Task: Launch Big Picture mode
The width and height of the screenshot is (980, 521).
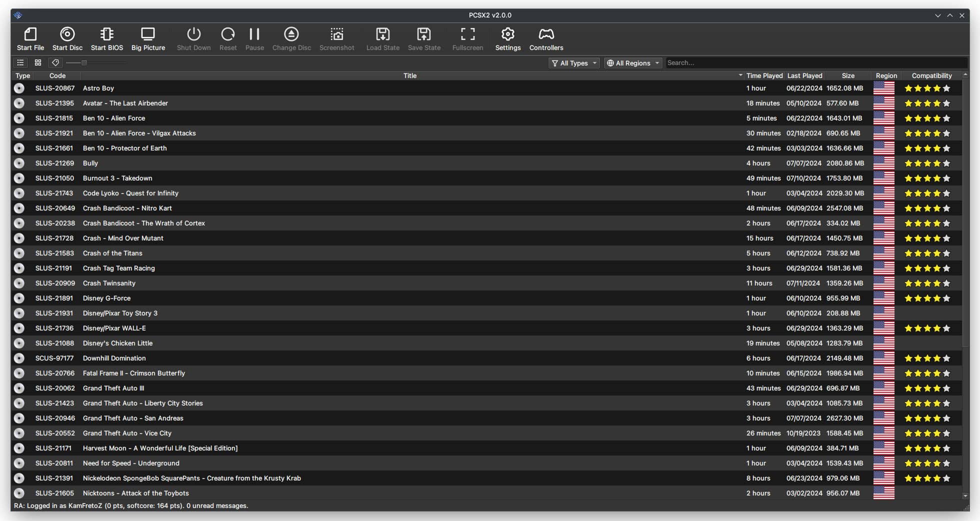Action: click(x=147, y=39)
